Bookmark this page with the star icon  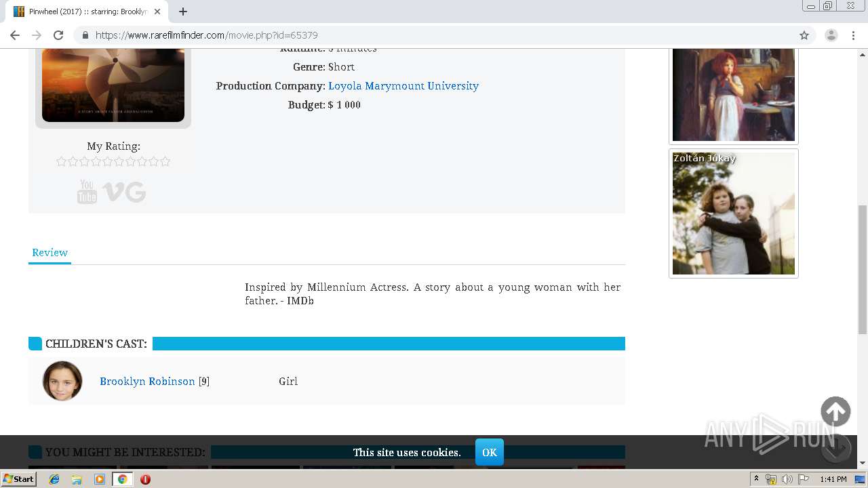pyautogui.click(x=804, y=35)
